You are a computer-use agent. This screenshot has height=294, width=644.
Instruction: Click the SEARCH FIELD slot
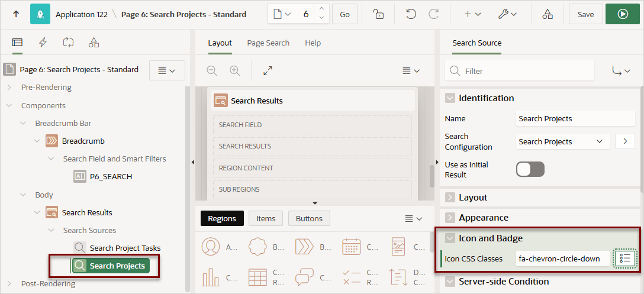tap(312, 124)
